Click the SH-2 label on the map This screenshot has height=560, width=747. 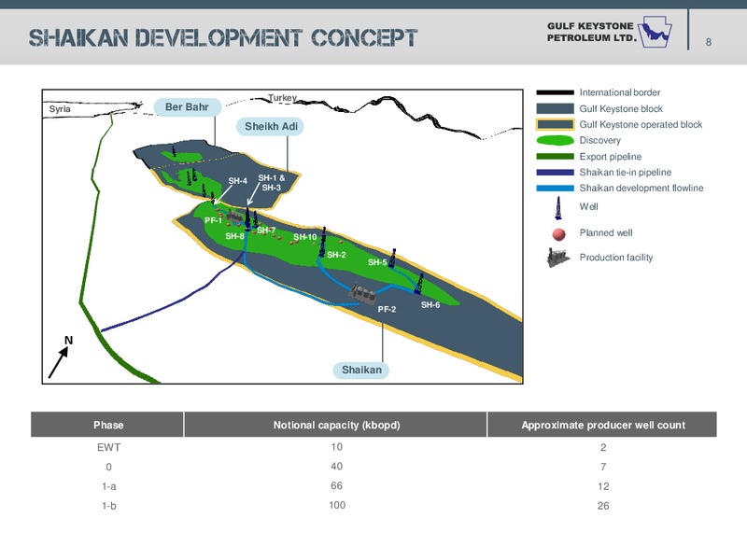(x=336, y=255)
